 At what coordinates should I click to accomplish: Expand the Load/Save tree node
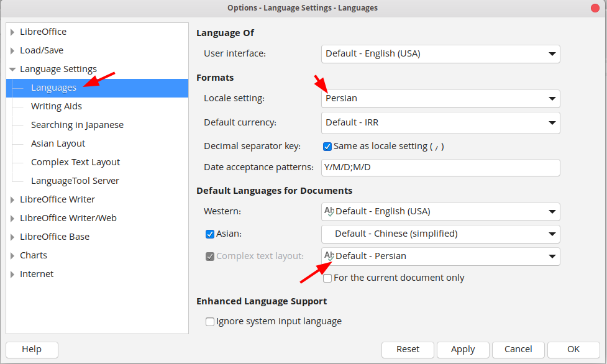tap(12, 51)
